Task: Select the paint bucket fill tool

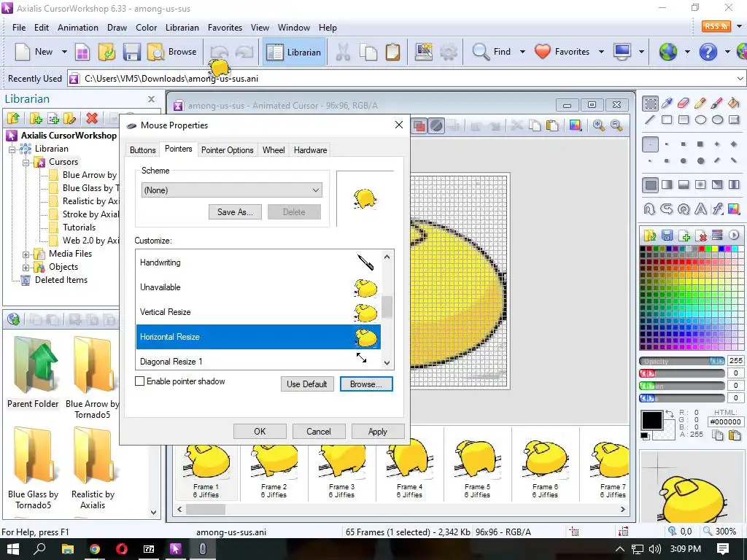Action: point(734,104)
